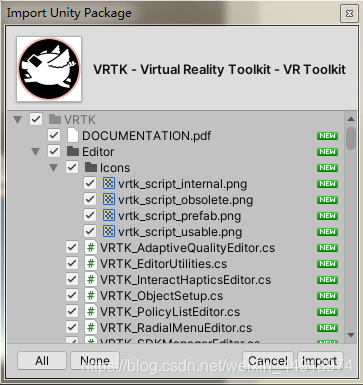Click script icon of VRTK_AdaptiveQualityEditor.cs
The width and height of the screenshot is (363, 385).
click(91, 247)
